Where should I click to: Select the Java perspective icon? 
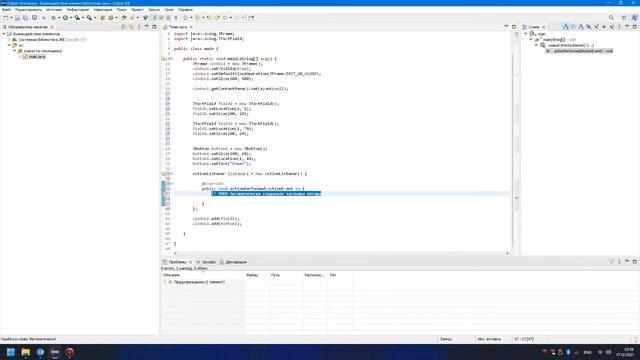coord(634,18)
